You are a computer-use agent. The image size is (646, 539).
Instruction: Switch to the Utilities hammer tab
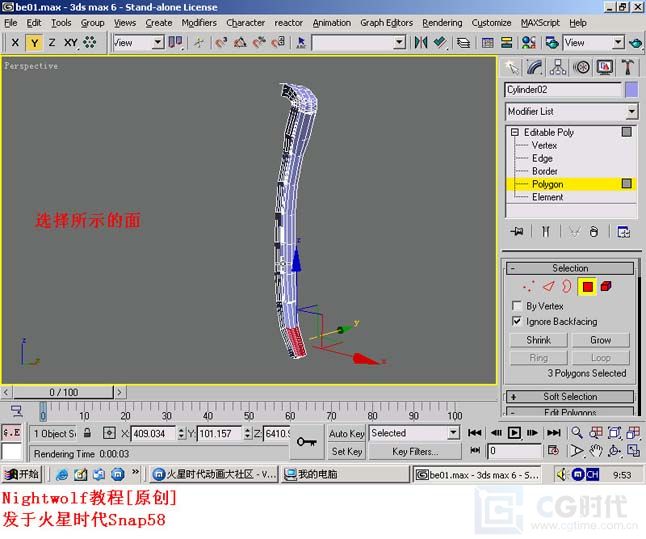(x=628, y=67)
